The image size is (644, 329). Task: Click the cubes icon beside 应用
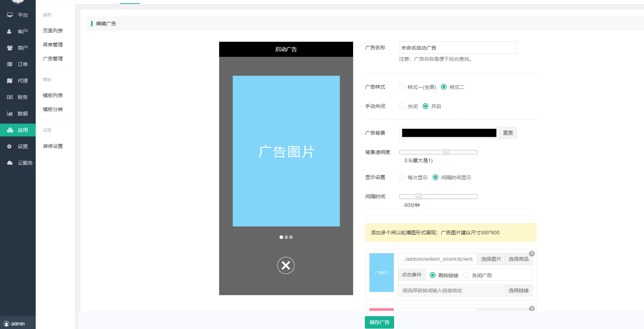pos(10,130)
